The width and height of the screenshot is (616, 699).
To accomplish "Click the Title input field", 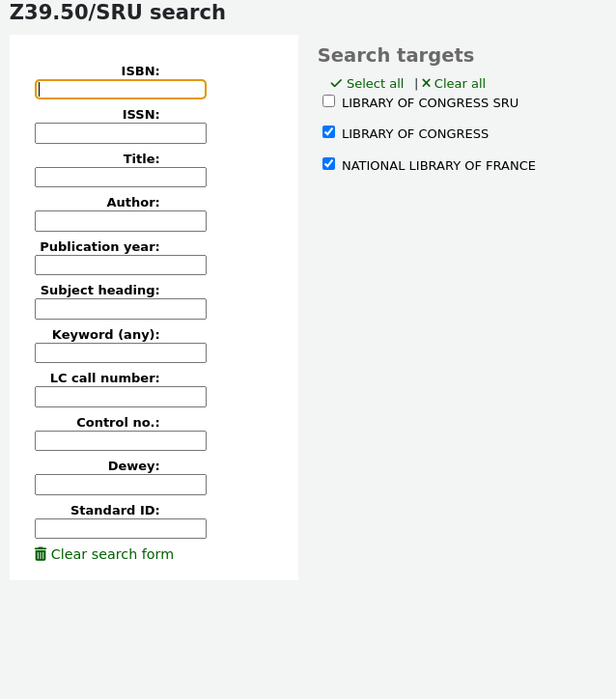I will (x=121, y=178).
